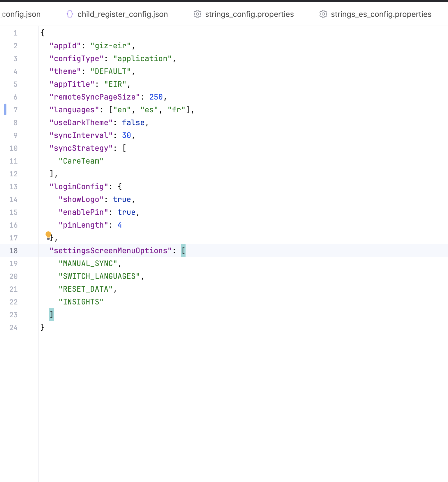Click the "showLogo" key
Viewport: 448px width, 482px height.
81,199
